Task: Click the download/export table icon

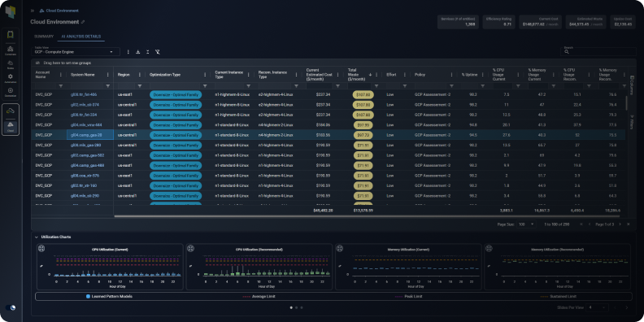Action: (x=137, y=52)
